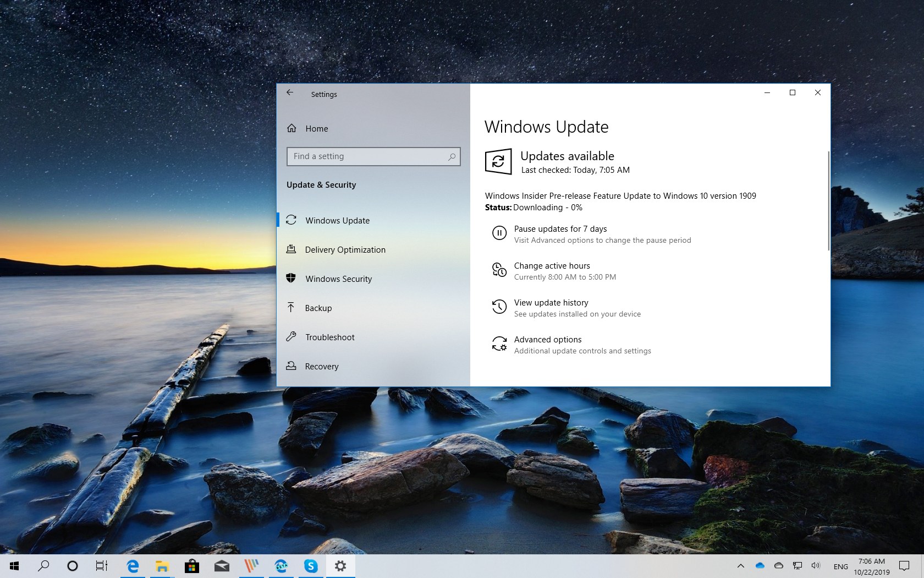Viewport: 924px width, 578px height.
Task: Click the Delivery Optimization icon
Action: point(291,249)
